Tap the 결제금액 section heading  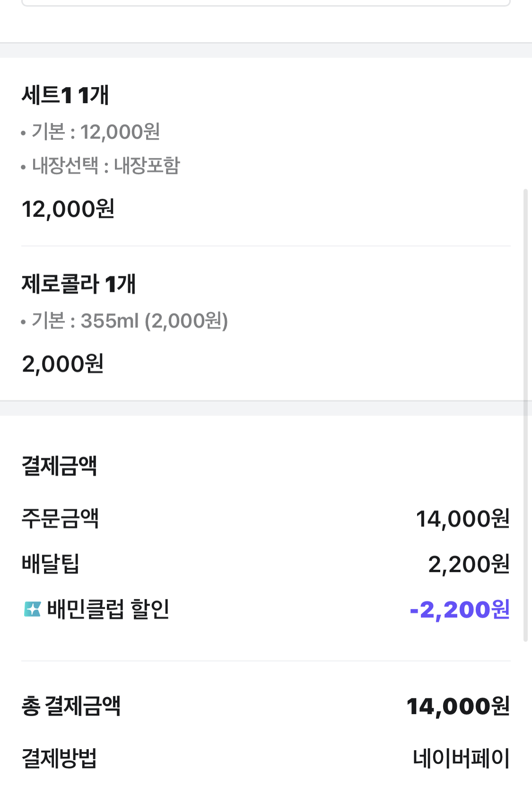click(x=60, y=466)
